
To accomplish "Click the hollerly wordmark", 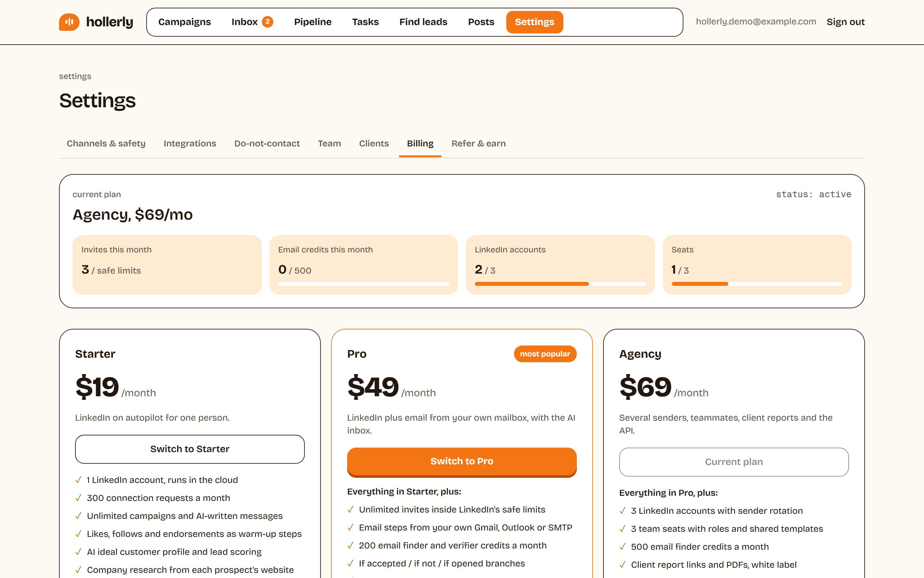I will point(110,22).
